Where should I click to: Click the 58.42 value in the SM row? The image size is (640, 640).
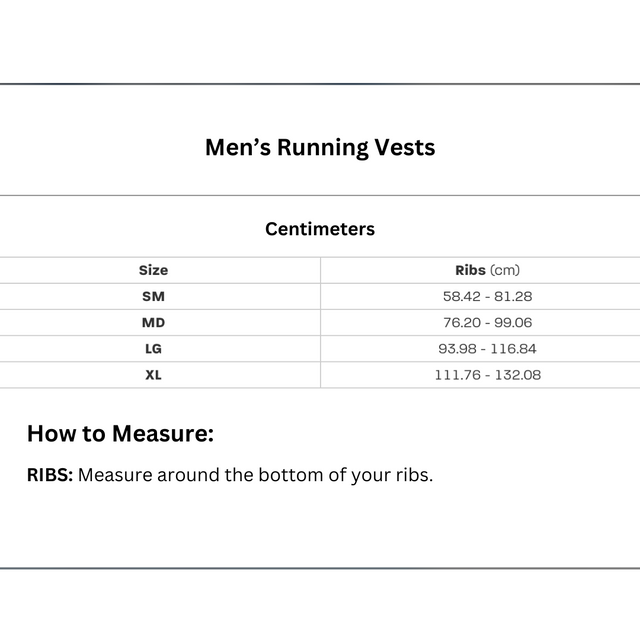pos(461,296)
